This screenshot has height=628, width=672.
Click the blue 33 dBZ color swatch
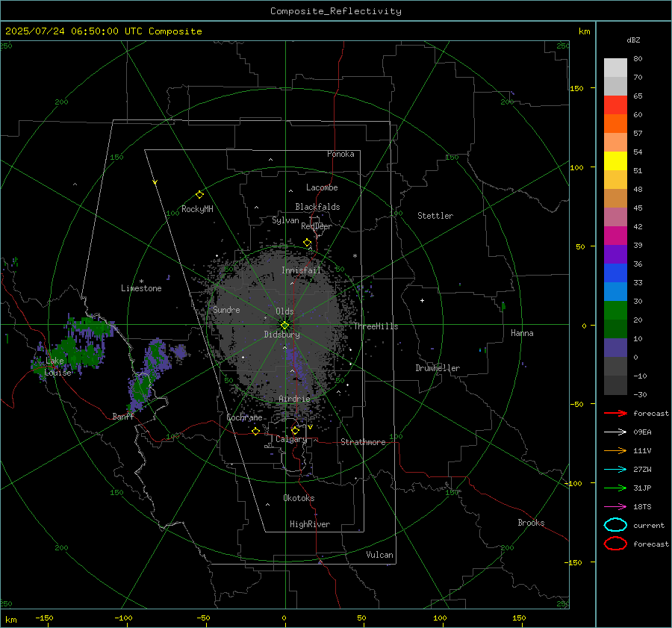tap(615, 273)
